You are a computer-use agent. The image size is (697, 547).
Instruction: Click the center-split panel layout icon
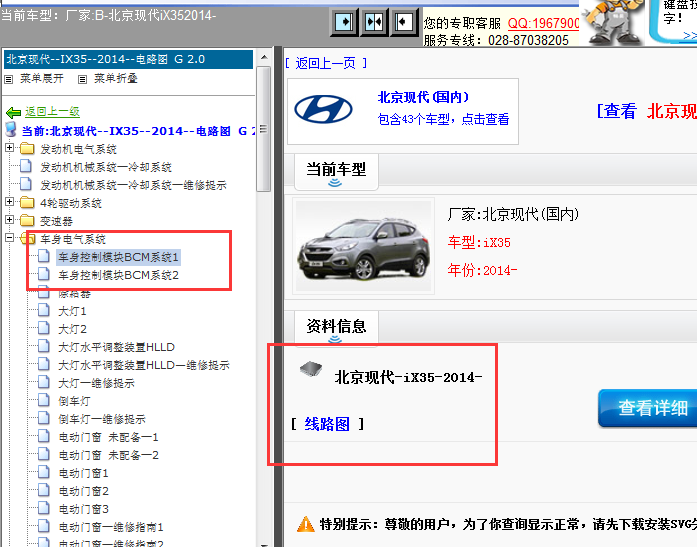374,22
